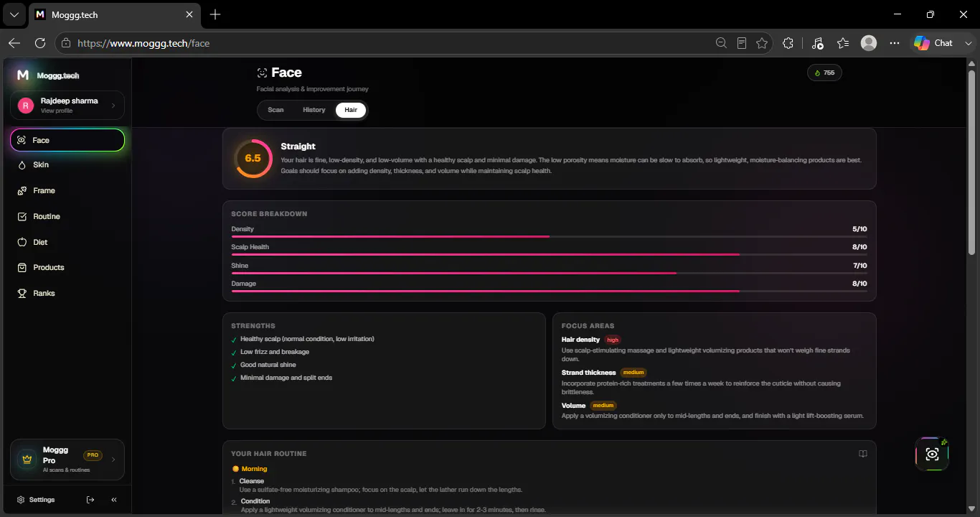Viewport: 980px width, 517px height.
Task: Click the Hair density focus heading
Action: (x=580, y=340)
